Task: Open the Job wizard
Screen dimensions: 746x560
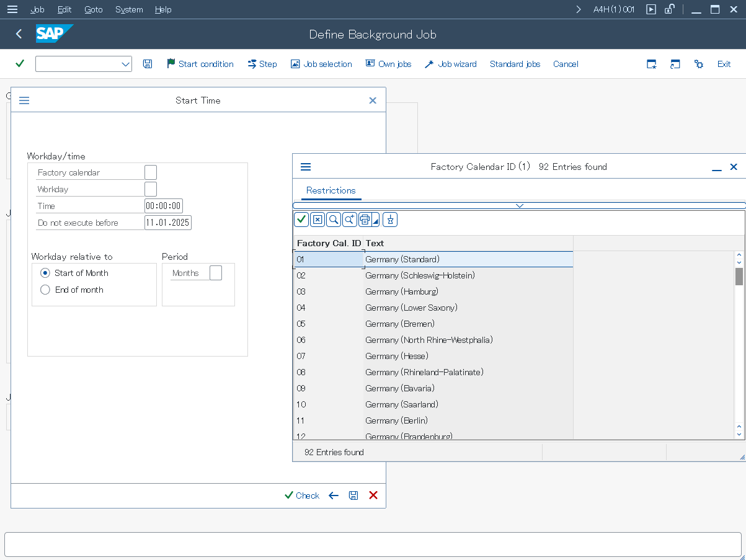Action: pos(451,64)
